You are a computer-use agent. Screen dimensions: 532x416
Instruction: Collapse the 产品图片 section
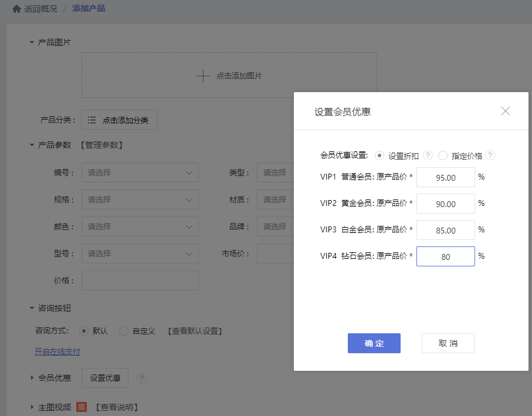[32, 42]
